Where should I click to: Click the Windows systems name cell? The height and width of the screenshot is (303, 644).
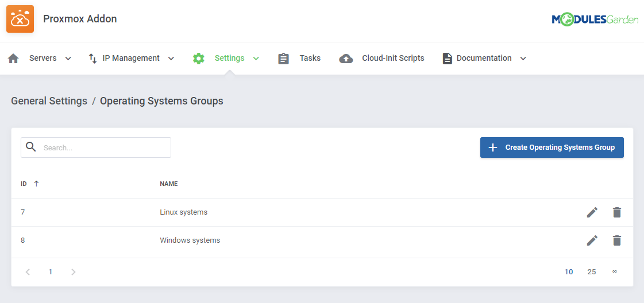(x=190, y=240)
